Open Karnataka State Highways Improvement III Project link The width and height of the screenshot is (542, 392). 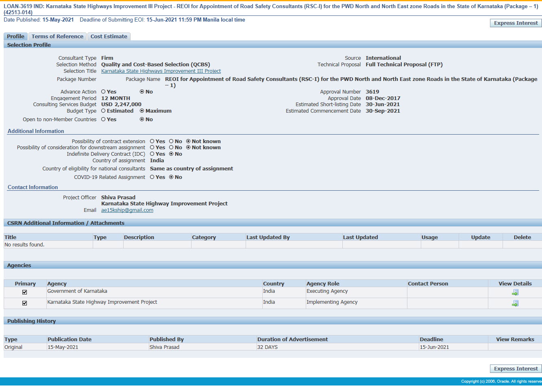(x=161, y=71)
